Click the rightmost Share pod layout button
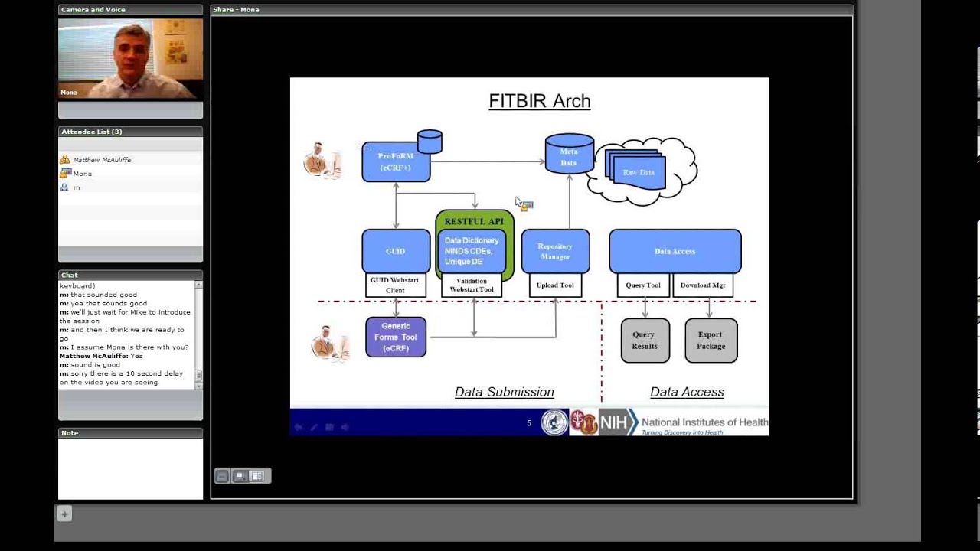Screen dimensions: 980x551 (257, 476)
